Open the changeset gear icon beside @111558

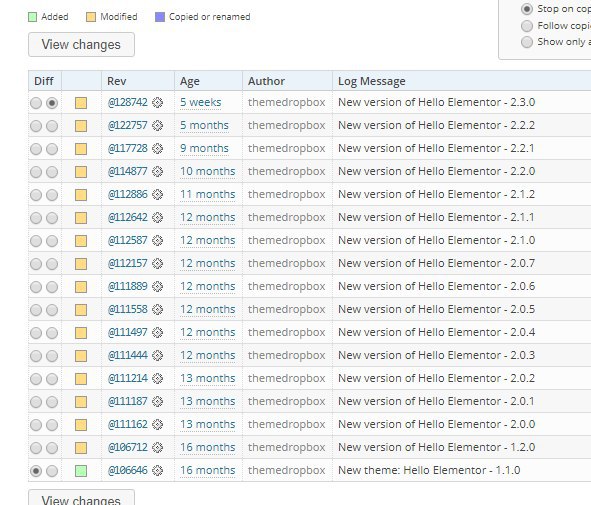tap(158, 309)
